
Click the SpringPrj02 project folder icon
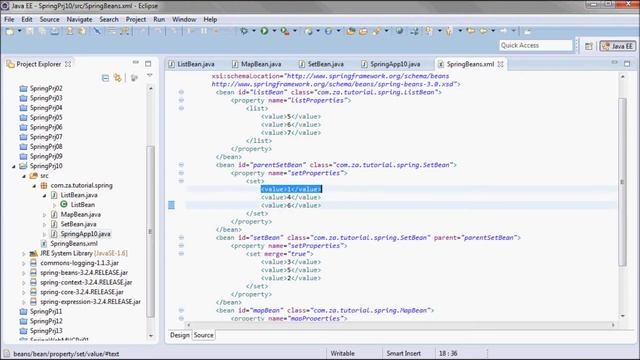click(23, 88)
